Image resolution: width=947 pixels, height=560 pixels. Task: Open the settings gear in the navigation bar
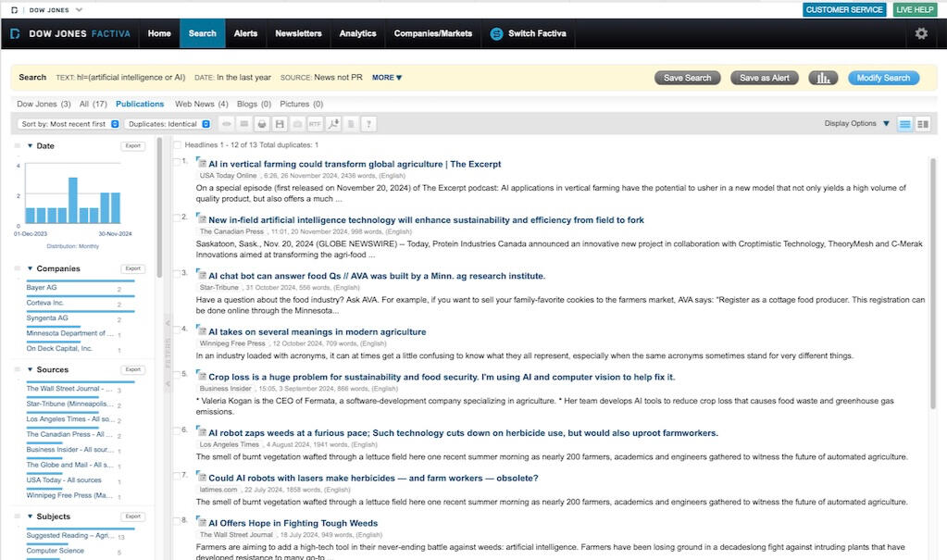(x=920, y=33)
